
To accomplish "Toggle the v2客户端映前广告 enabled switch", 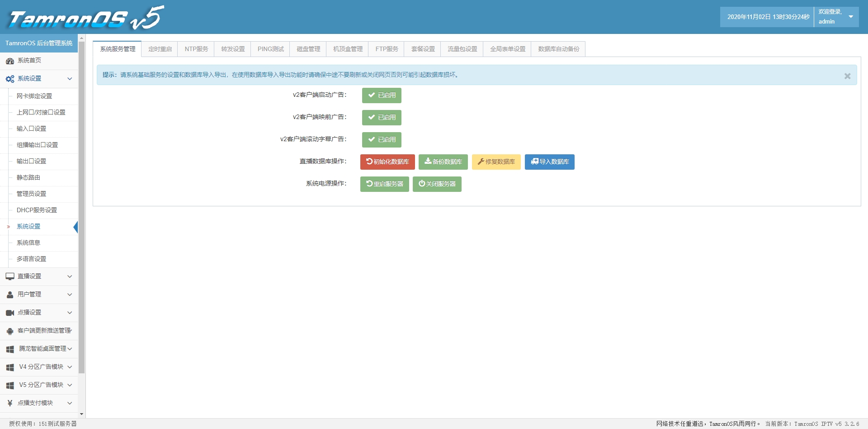I will (x=382, y=118).
